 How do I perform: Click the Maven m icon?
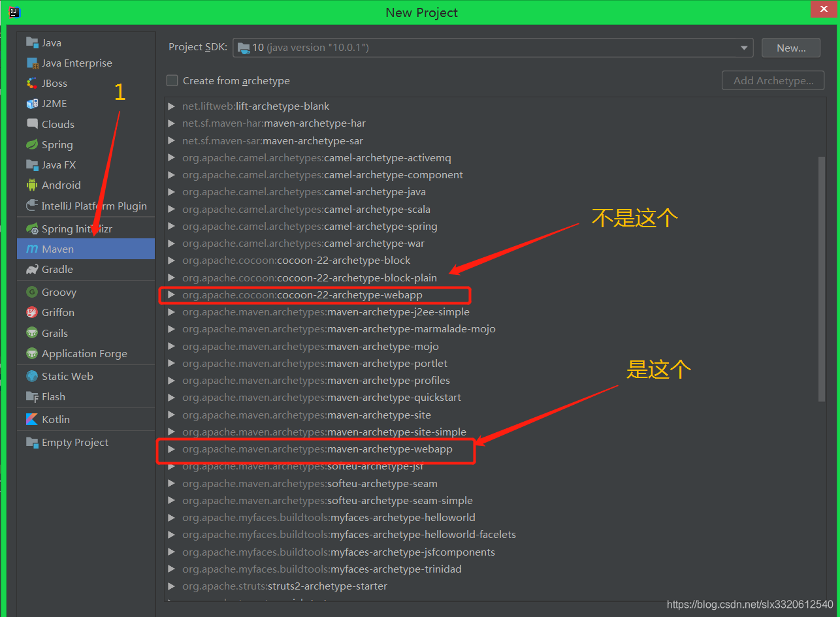(32, 249)
